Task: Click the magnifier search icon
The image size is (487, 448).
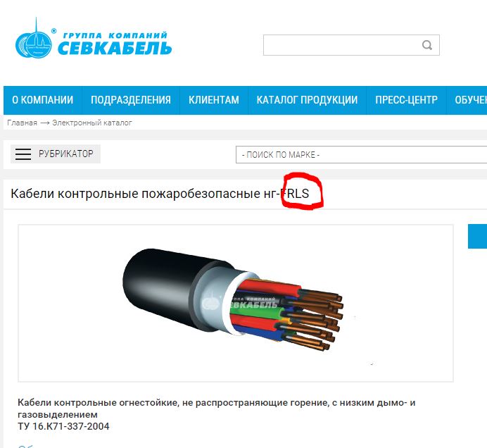Action: (427, 45)
